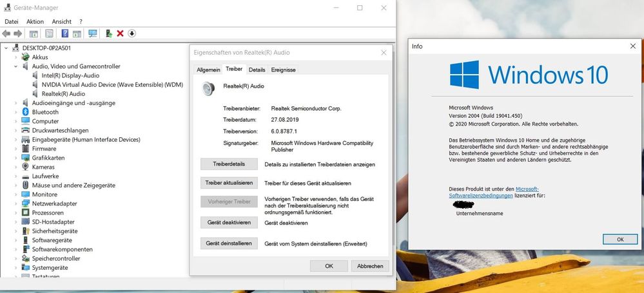Image resolution: width=644 pixels, height=293 pixels.
Task: Open the Aktion menu
Action: click(x=35, y=21)
